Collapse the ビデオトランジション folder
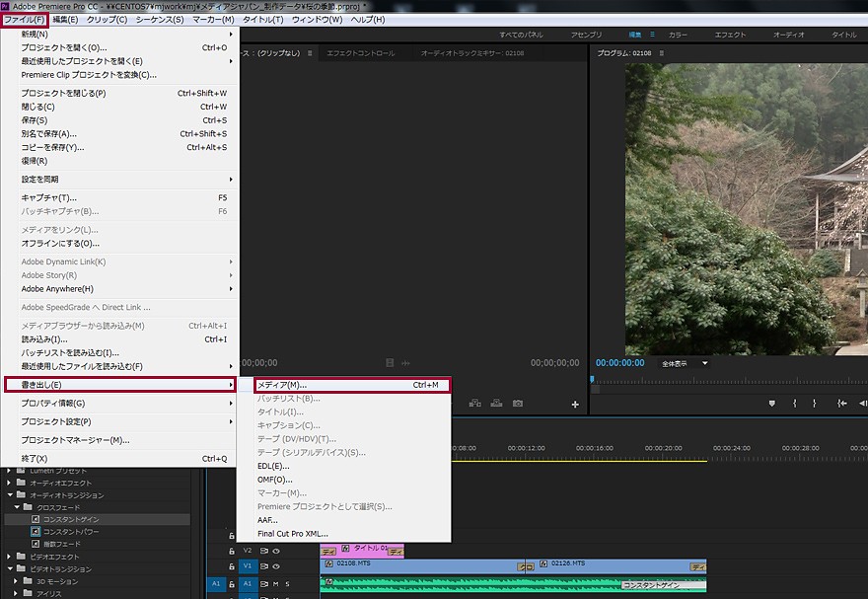Screen dimensions: 868x599 click(10, 568)
